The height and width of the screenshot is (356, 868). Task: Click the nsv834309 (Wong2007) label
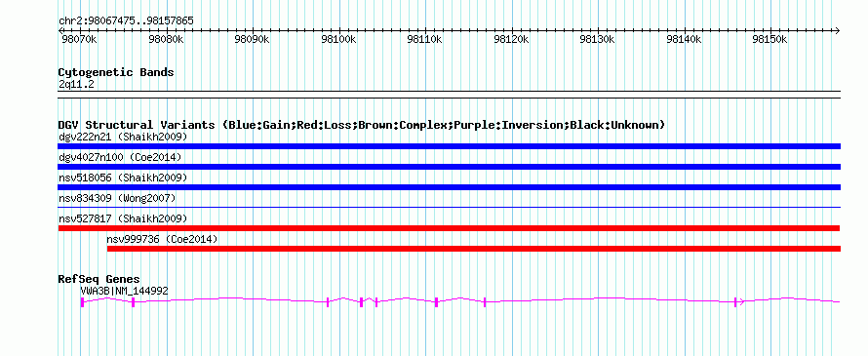(x=117, y=198)
